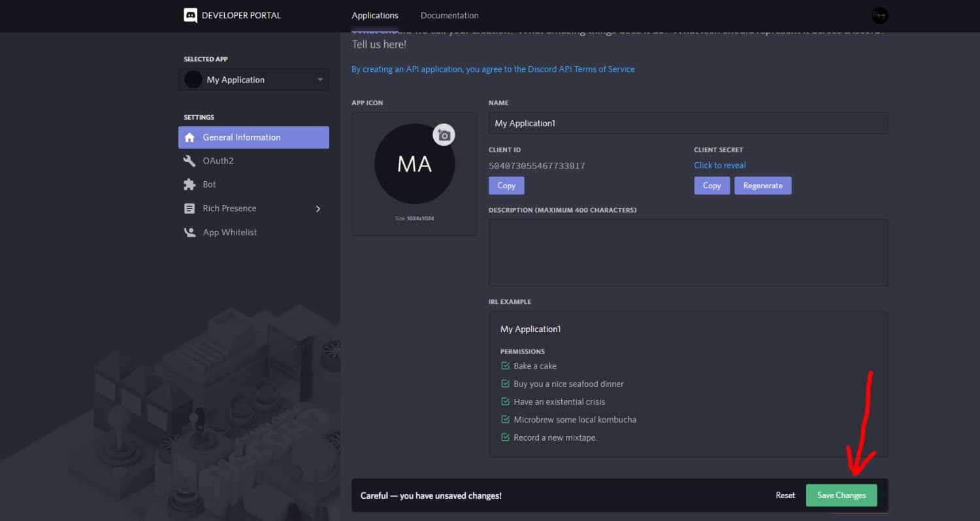Screen dimensions: 980x521
Task: Click the wrench icon beside OAuth2
Action: click(189, 161)
